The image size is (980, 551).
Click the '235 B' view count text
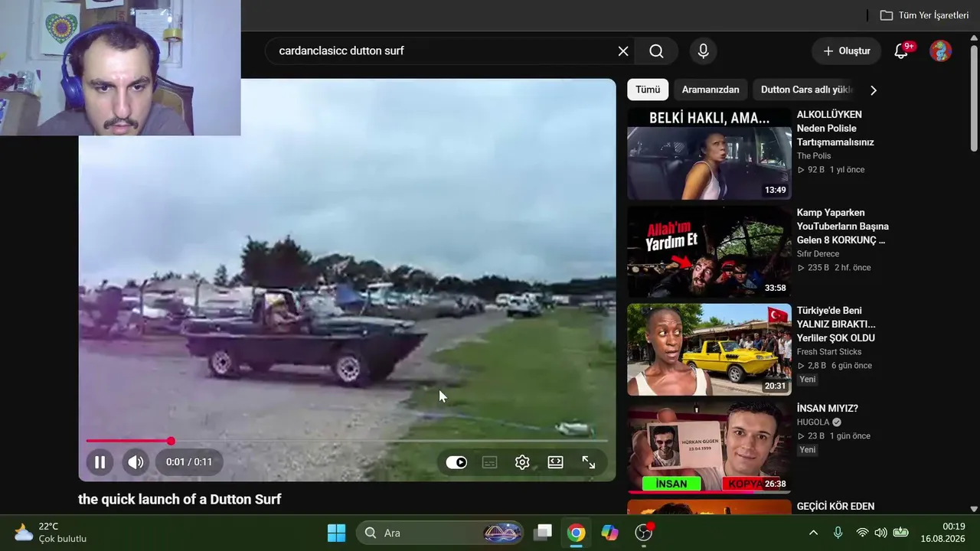(x=818, y=268)
